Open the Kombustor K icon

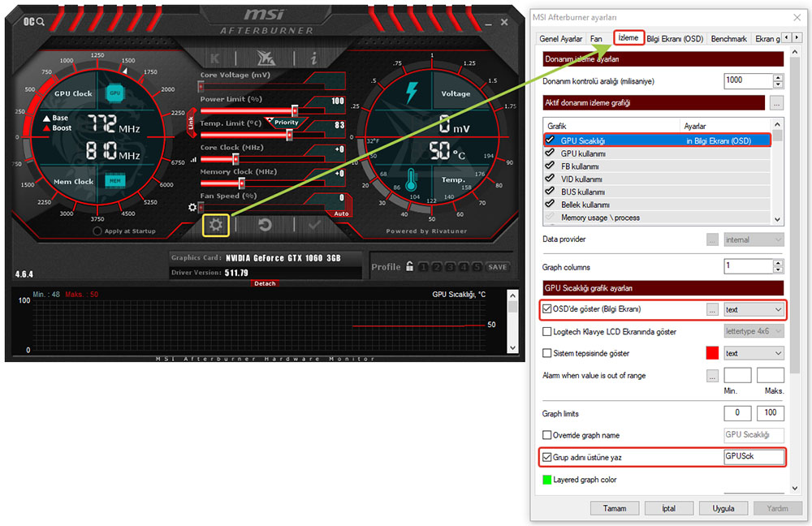pos(215,58)
